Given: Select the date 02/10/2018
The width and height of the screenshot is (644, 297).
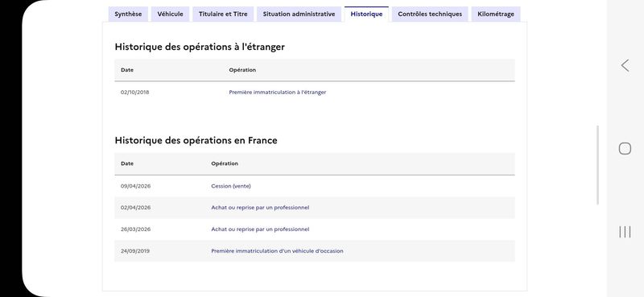Looking at the screenshot, I should pos(134,93).
